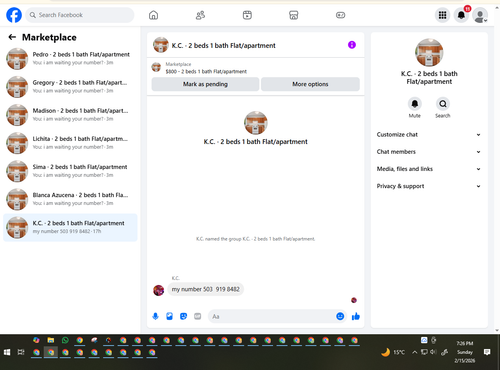Open Blanca Azucena's conversation

(x=70, y=199)
